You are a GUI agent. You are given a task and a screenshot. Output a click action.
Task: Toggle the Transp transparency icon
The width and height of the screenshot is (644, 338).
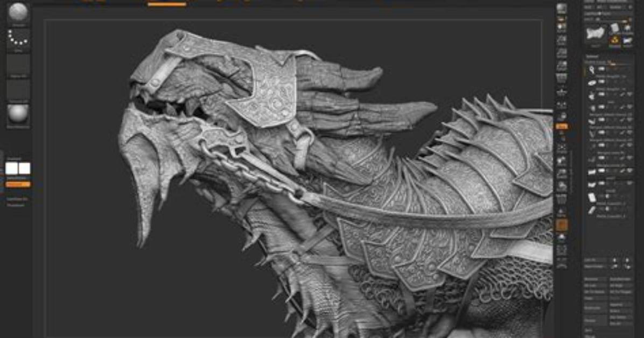562,214
